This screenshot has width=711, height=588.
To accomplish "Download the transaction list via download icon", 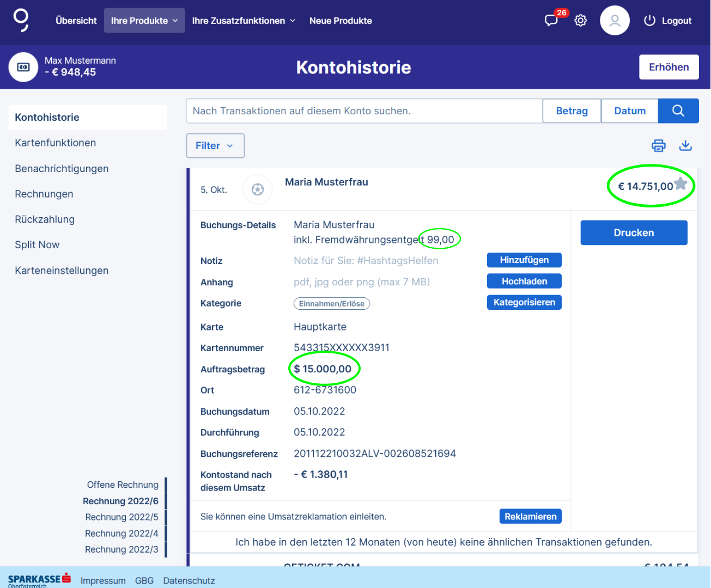I will [685, 145].
